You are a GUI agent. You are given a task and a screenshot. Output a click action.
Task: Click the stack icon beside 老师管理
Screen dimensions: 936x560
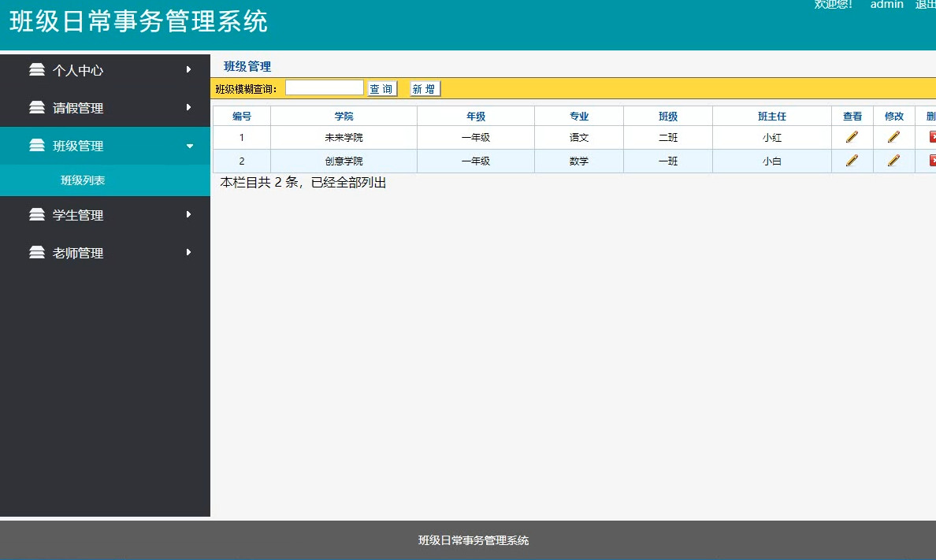(37, 253)
